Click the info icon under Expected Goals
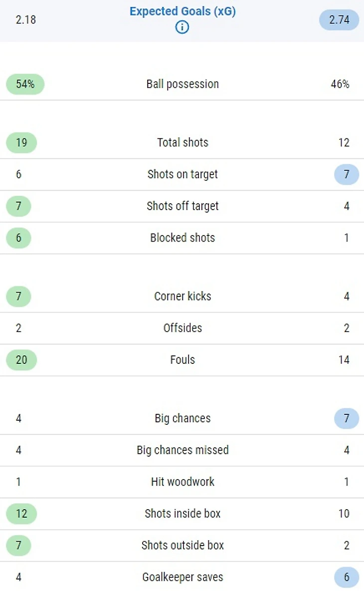 [x=182, y=27]
